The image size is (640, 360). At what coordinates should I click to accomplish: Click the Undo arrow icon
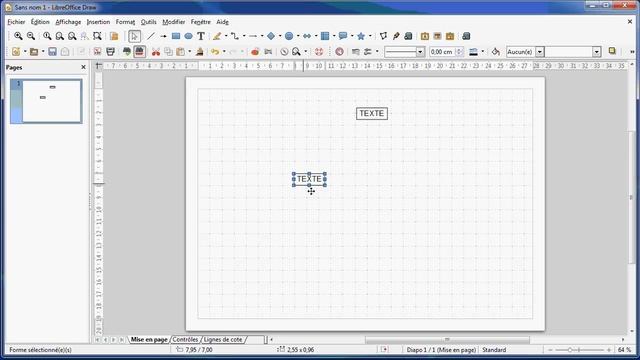click(215, 52)
